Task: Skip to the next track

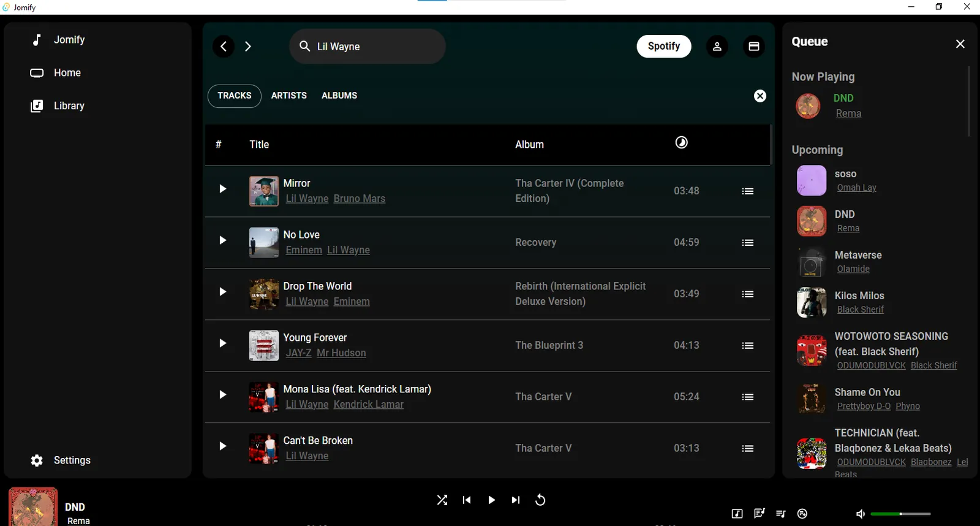Action: click(x=516, y=500)
